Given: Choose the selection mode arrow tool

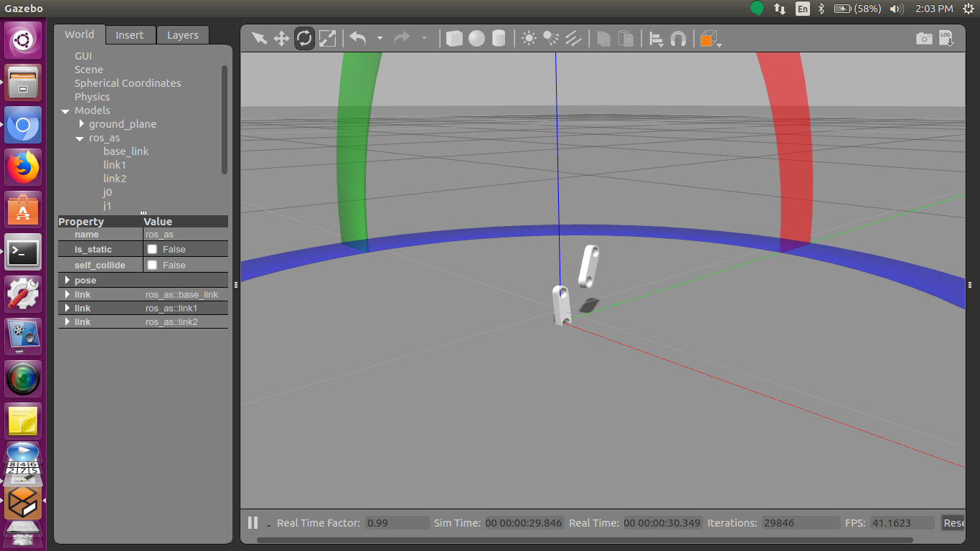Looking at the screenshot, I should 259,38.
